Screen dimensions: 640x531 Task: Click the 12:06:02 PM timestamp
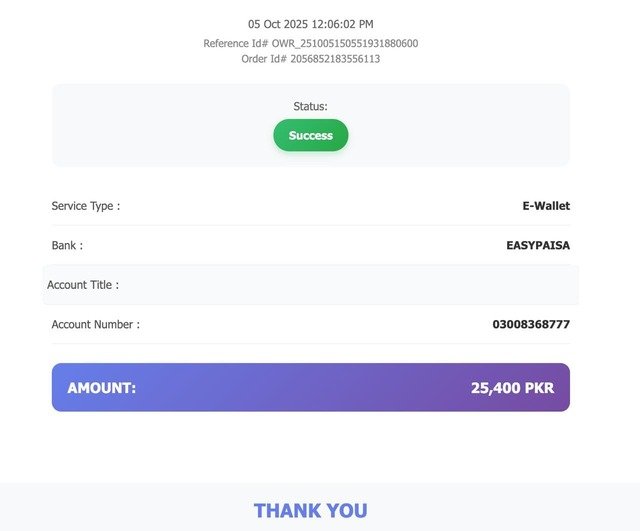click(345, 24)
